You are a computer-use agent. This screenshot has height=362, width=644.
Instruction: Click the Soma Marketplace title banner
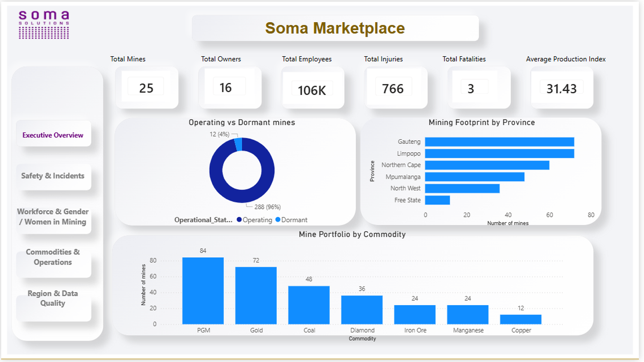pyautogui.click(x=335, y=28)
